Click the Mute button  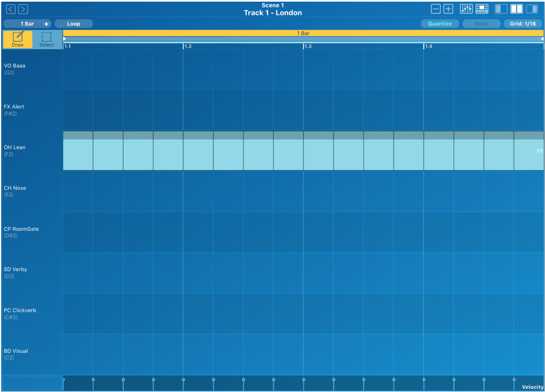pyautogui.click(x=481, y=24)
